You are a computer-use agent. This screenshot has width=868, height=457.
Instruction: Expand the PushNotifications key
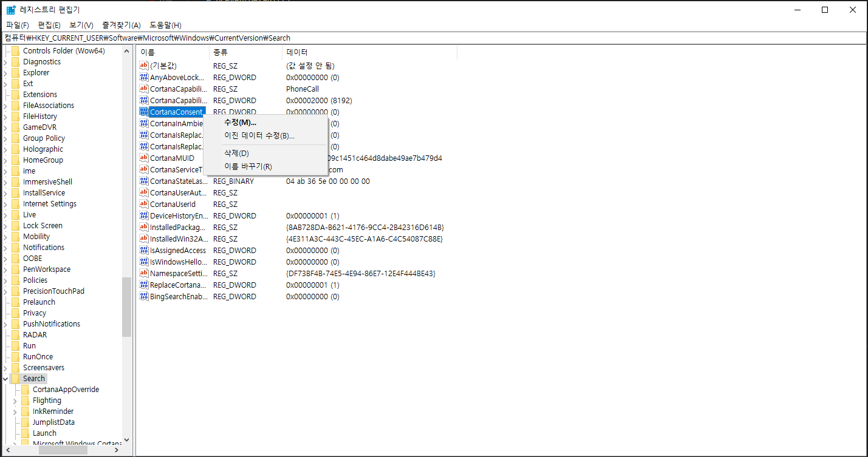pos(5,324)
